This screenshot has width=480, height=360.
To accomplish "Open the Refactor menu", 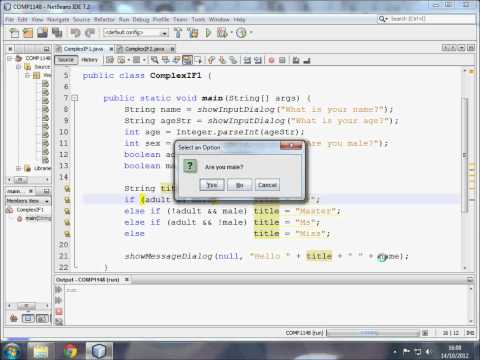I will 104,20.
